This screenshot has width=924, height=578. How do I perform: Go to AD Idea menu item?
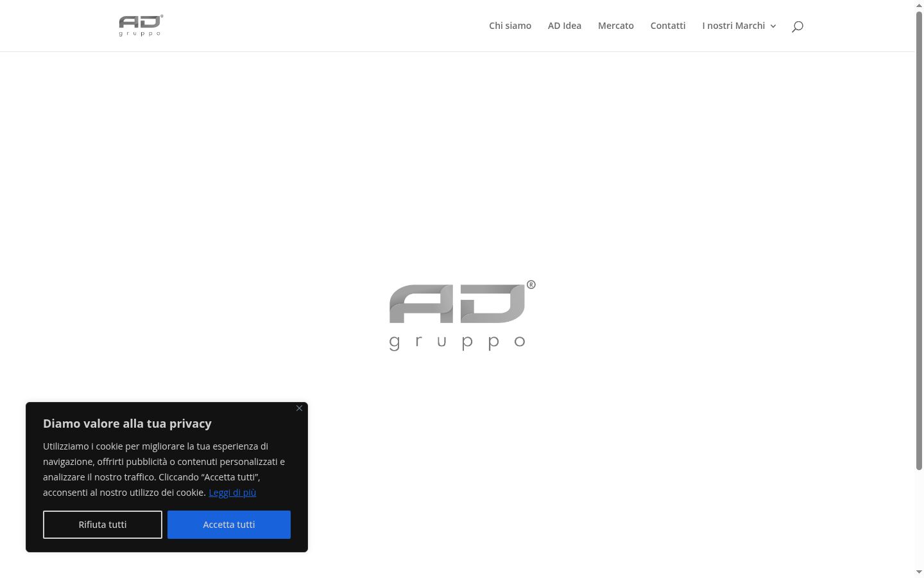(565, 26)
